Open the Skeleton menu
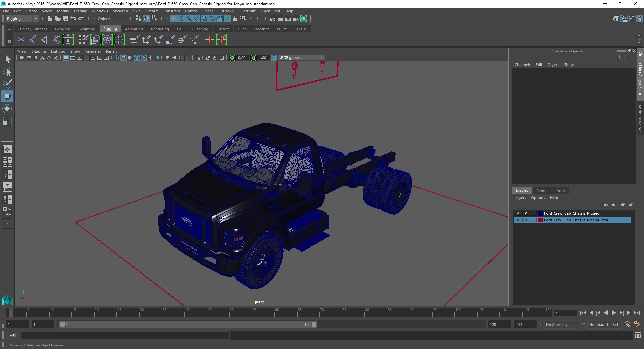Screen dimensions: 644x349 120,11
